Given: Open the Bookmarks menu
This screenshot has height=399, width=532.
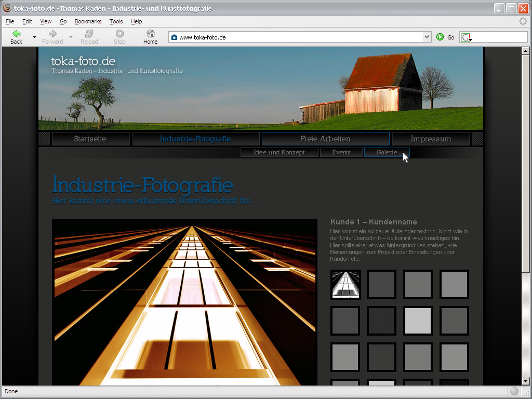Looking at the screenshot, I should pos(88,21).
